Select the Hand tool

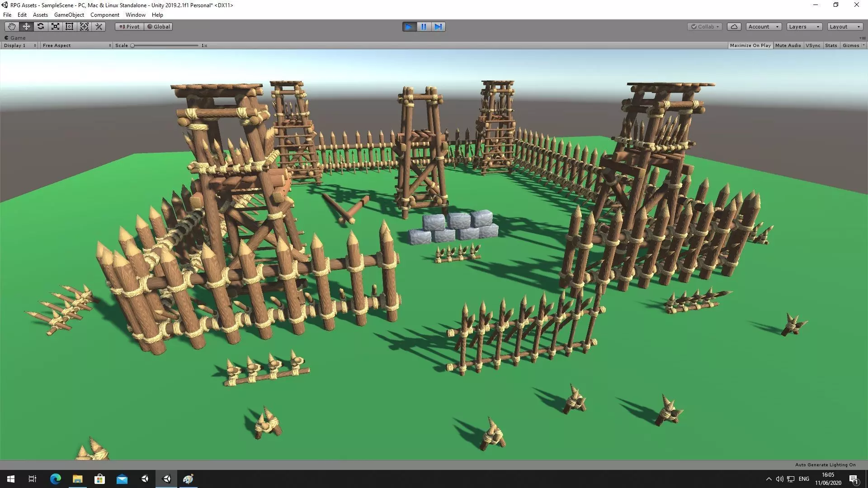(12, 27)
